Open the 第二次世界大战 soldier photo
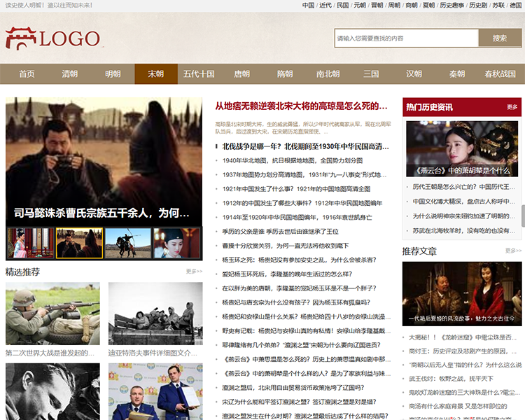 tap(52, 313)
